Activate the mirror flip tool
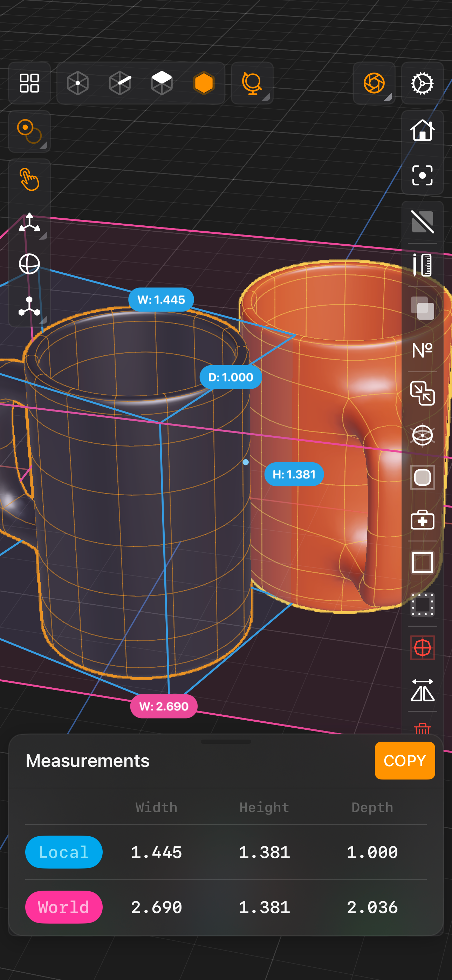The height and width of the screenshot is (980, 452). 422,690
